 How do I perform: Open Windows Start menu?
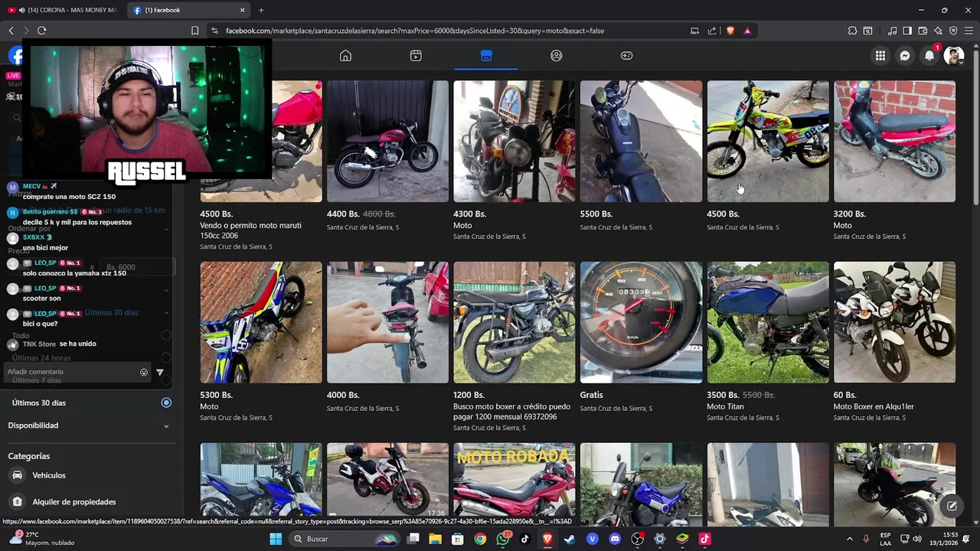276,539
